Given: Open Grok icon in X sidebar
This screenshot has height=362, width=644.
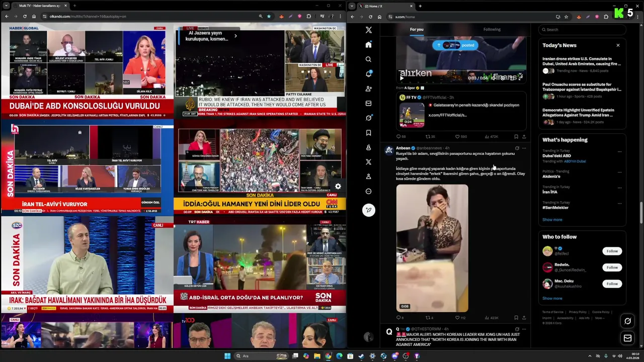Looking at the screenshot, I should click(368, 118).
